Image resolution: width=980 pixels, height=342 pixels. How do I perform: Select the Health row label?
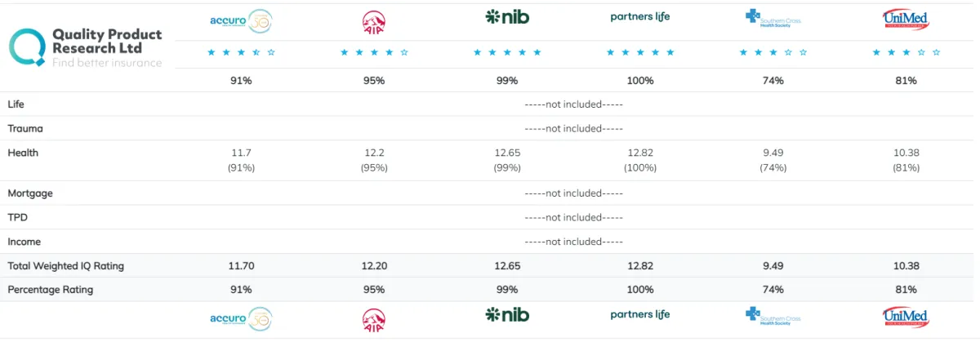click(x=23, y=153)
